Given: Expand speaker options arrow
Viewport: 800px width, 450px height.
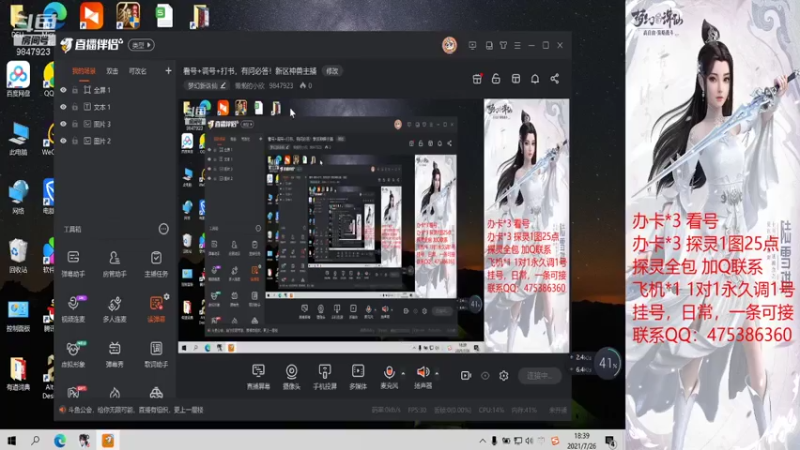Looking at the screenshot, I should coord(437,373).
